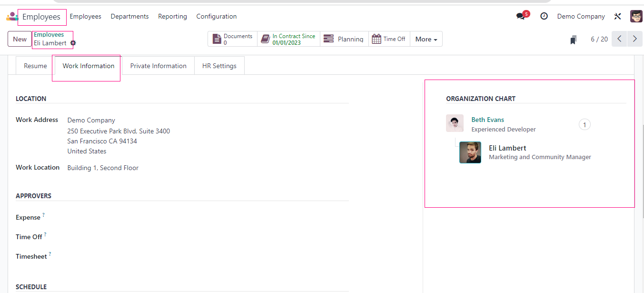Click the Employees app logo icon

tap(11, 17)
